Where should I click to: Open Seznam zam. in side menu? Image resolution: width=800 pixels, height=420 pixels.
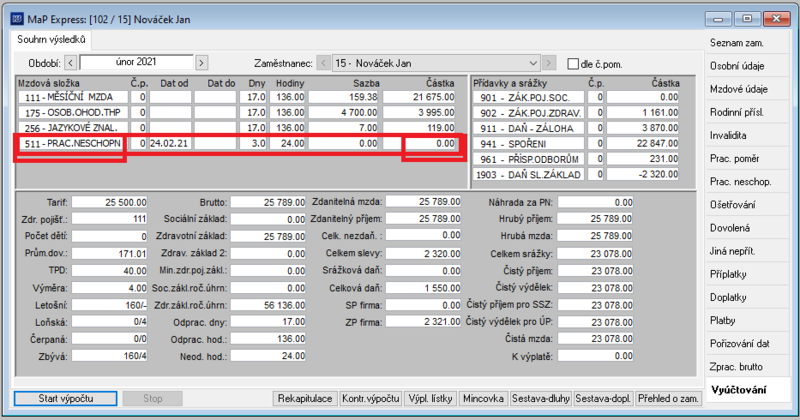point(747,43)
